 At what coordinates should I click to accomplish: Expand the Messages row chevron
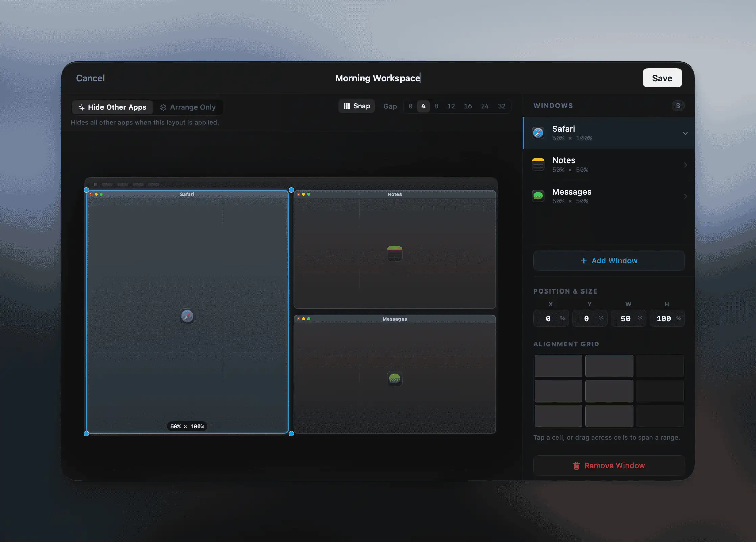click(x=686, y=196)
